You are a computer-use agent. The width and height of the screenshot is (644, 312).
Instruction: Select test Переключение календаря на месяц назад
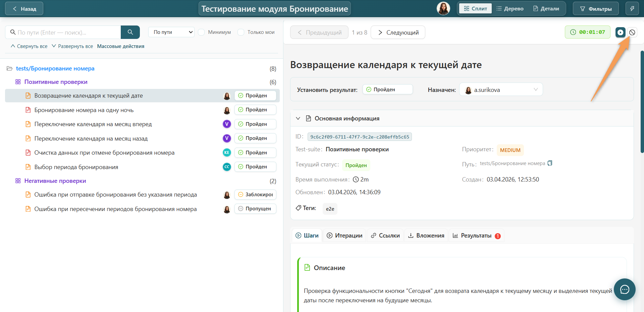coord(91,139)
